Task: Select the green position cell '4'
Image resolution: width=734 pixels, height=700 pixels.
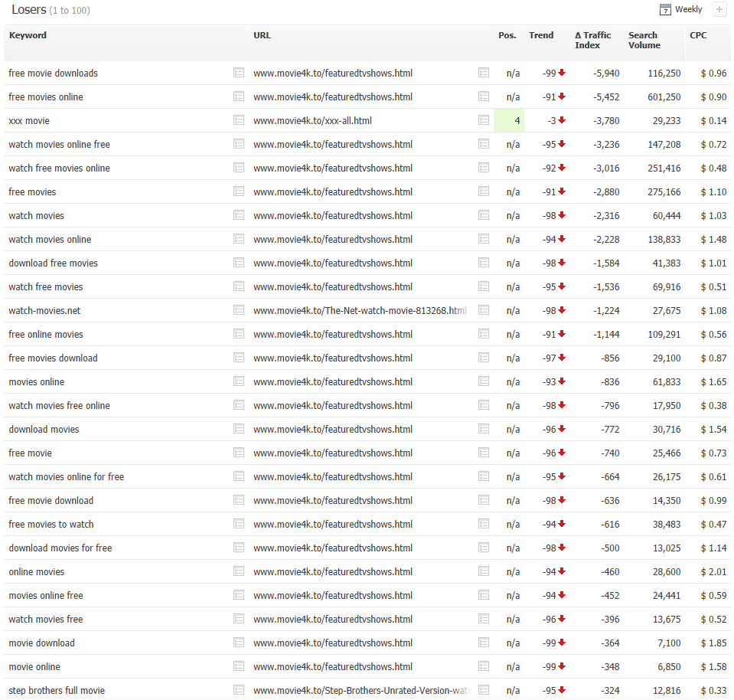Action: click(509, 120)
